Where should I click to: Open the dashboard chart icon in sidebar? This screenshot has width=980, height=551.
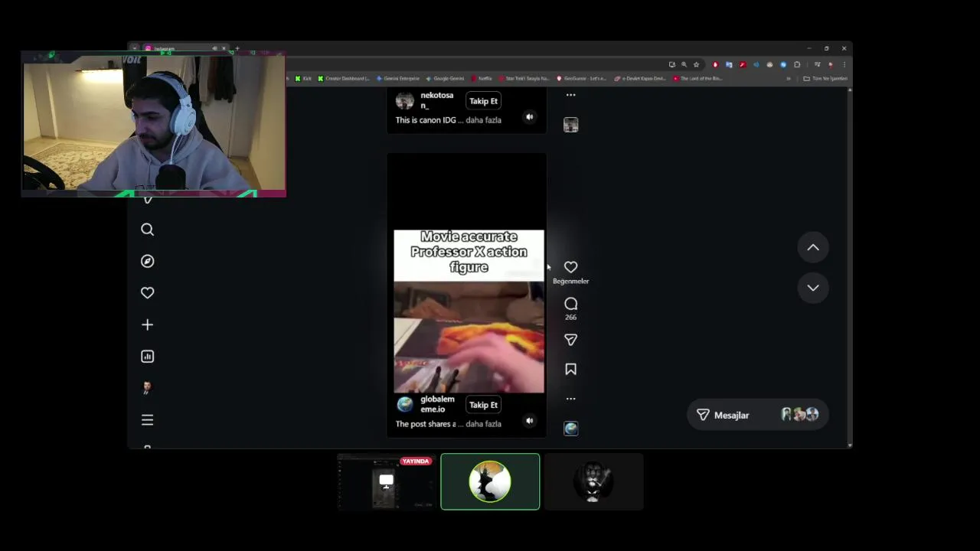click(148, 357)
